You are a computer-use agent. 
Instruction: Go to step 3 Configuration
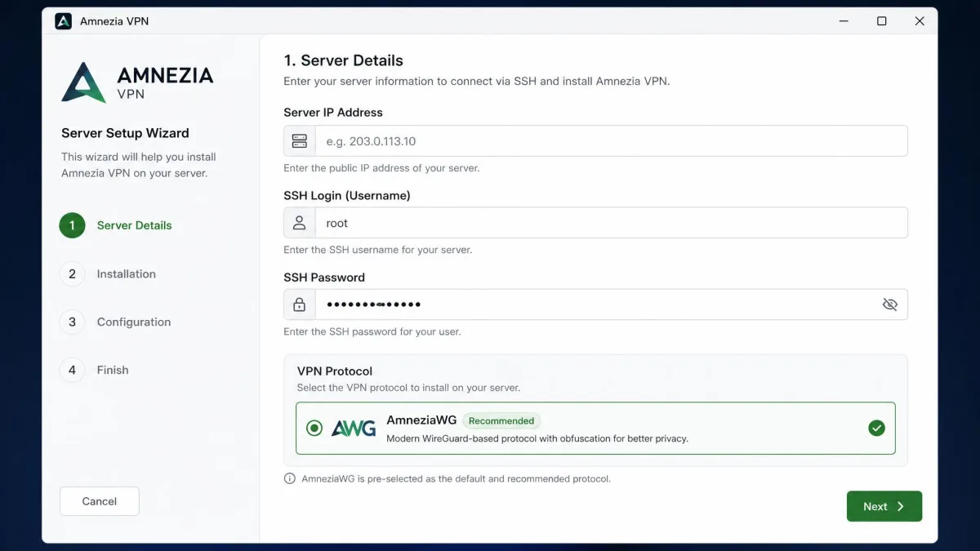point(115,322)
